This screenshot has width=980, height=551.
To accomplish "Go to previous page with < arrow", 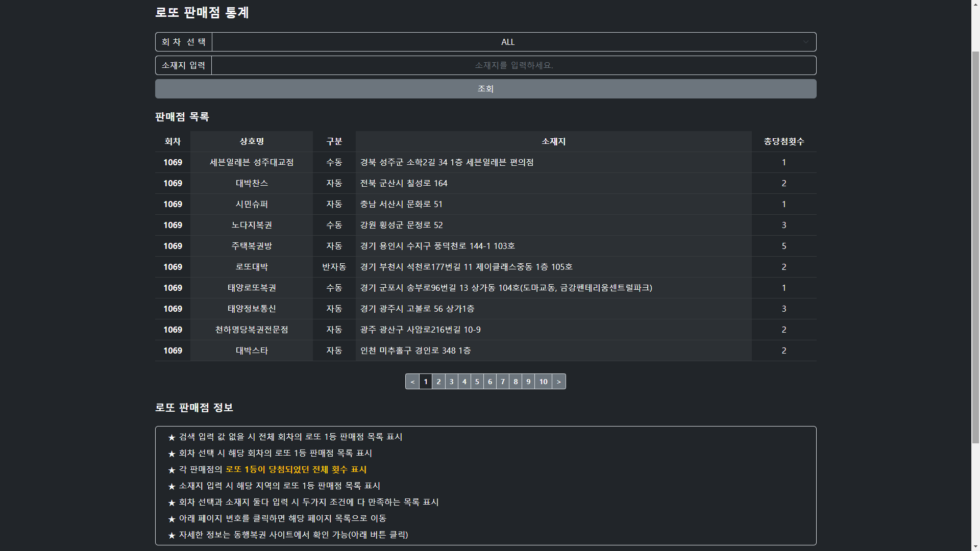I will [412, 382].
